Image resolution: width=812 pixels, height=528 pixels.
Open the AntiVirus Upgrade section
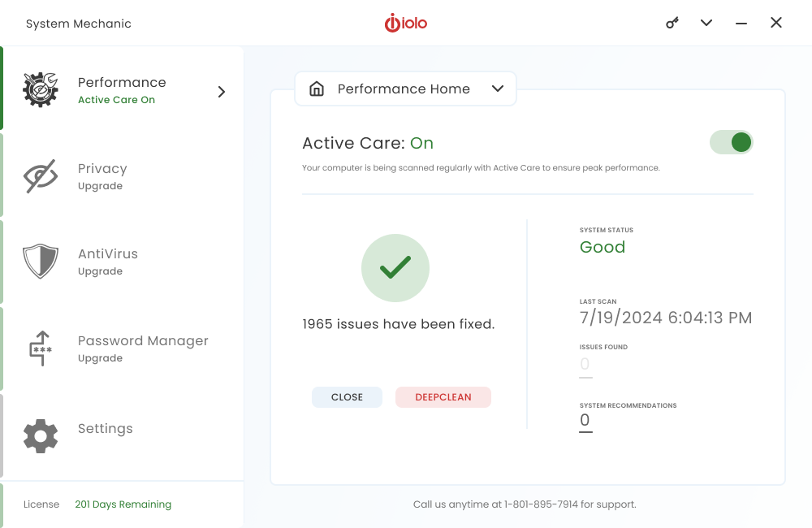(123, 262)
